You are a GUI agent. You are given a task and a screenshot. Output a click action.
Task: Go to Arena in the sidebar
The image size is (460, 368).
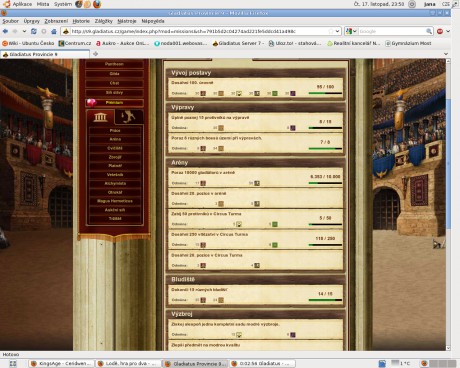pyautogui.click(x=115, y=139)
